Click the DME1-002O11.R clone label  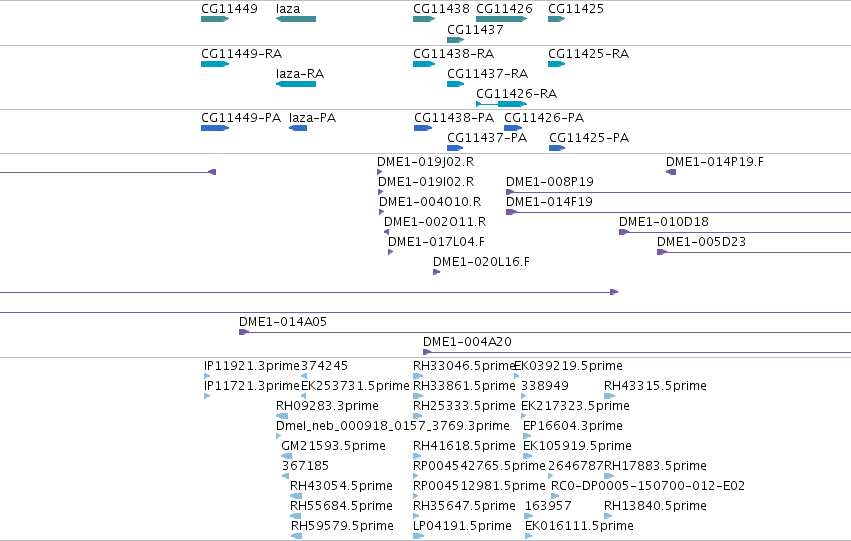(x=435, y=222)
